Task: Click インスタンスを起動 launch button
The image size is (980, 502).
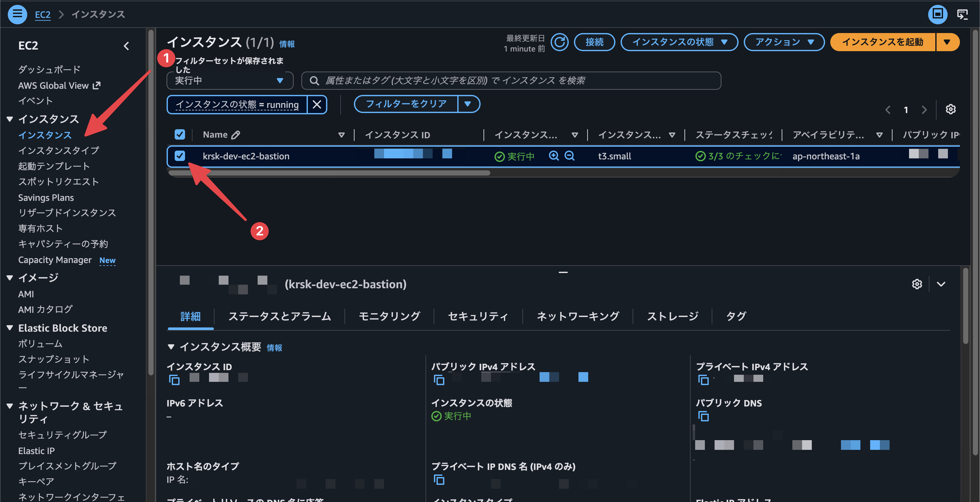Action: pyautogui.click(x=882, y=42)
